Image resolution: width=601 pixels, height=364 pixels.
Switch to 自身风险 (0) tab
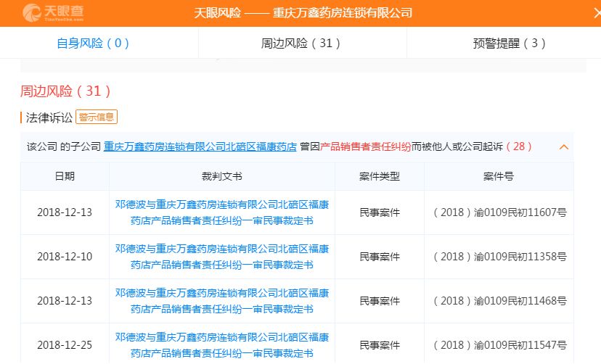click(x=93, y=43)
